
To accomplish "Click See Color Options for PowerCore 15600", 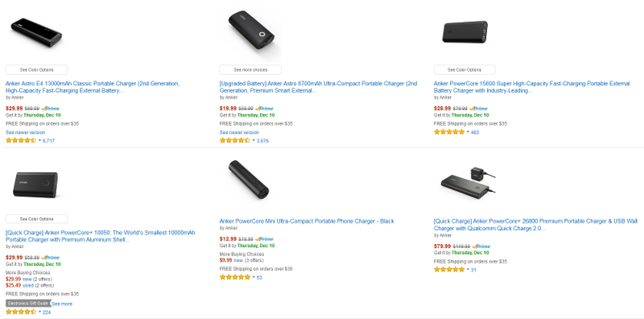I will 464,70.
